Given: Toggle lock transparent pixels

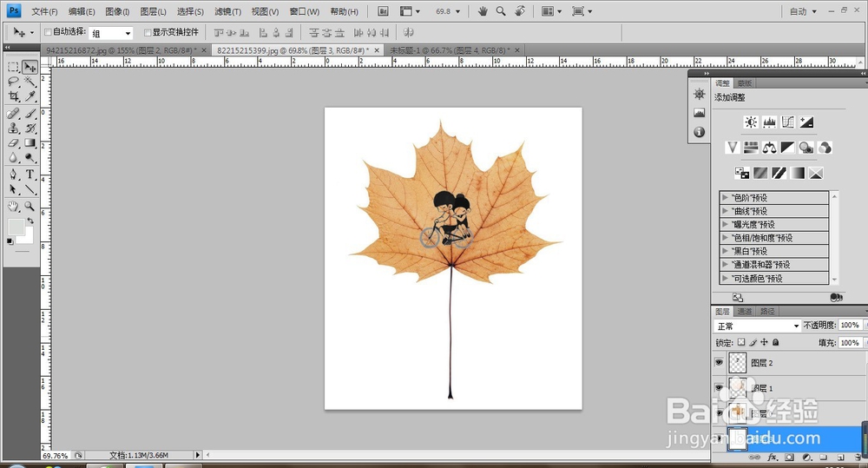Looking at the screenshot, I should [741, 342].
